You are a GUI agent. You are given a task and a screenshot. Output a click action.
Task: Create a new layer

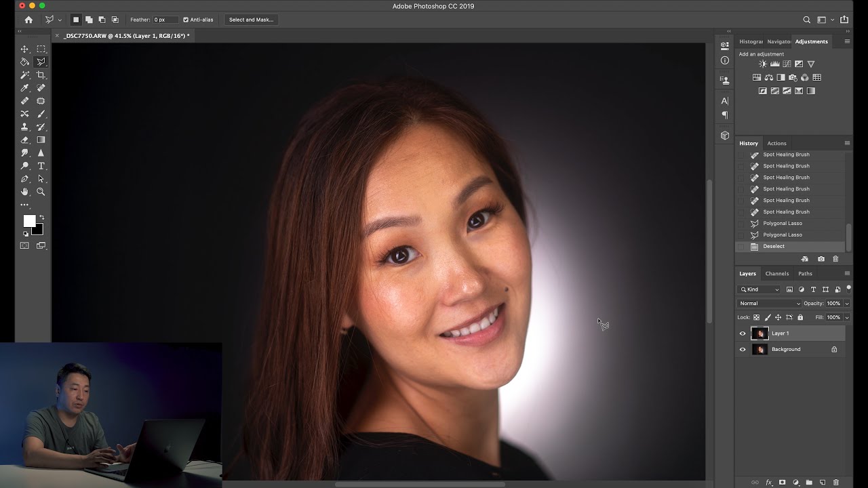pyautogui.click(x=823, y=483)
